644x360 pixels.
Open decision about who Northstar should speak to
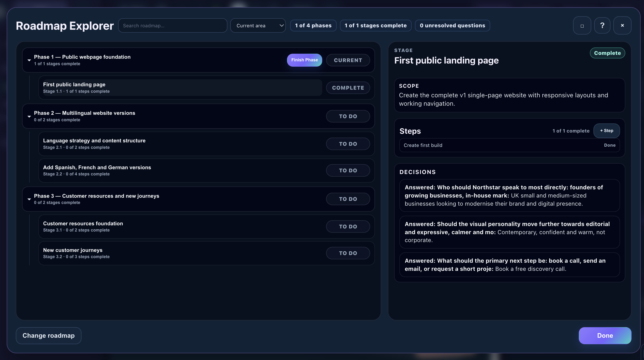pos(509,195)
